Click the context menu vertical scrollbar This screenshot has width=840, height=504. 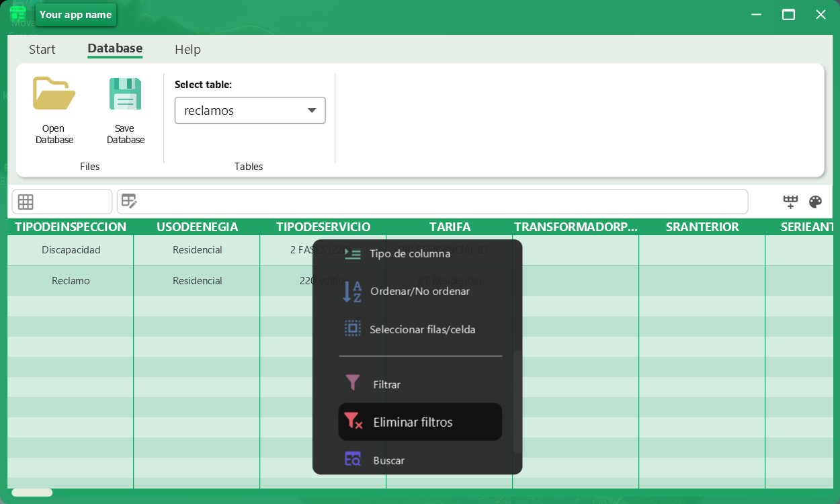pyautogui.click(x=516, y=401)
